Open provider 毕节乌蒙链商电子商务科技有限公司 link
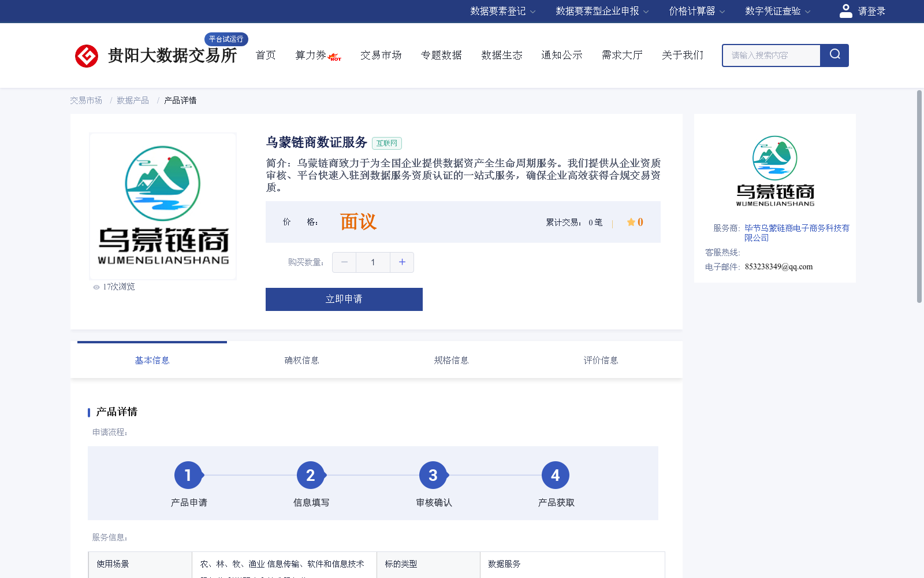924x578 pixels. (x=796, y=233)
